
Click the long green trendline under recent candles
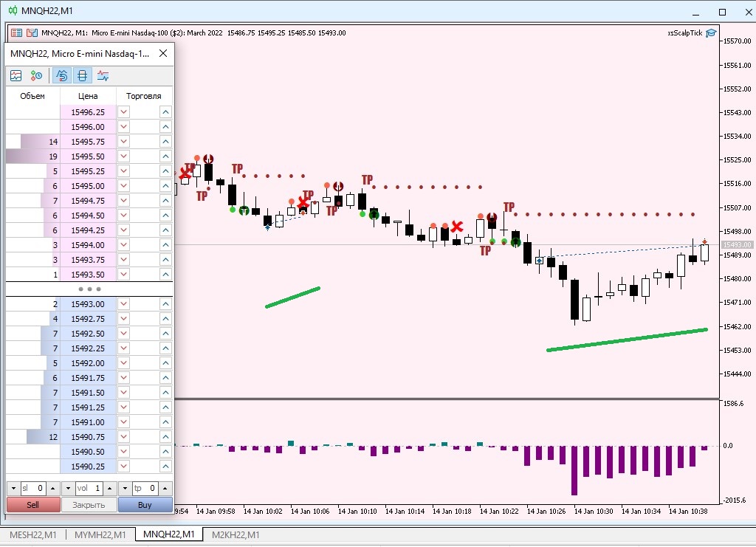627,340
